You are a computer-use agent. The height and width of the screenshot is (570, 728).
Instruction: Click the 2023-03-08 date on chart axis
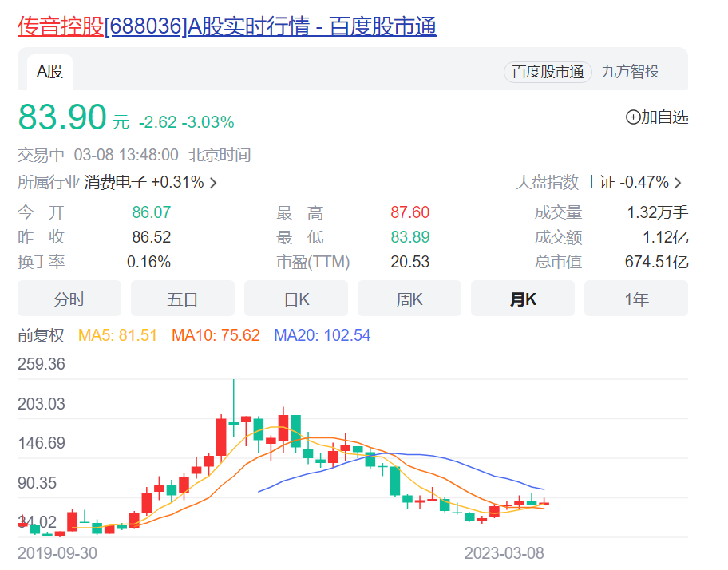(x=504, y=553)
